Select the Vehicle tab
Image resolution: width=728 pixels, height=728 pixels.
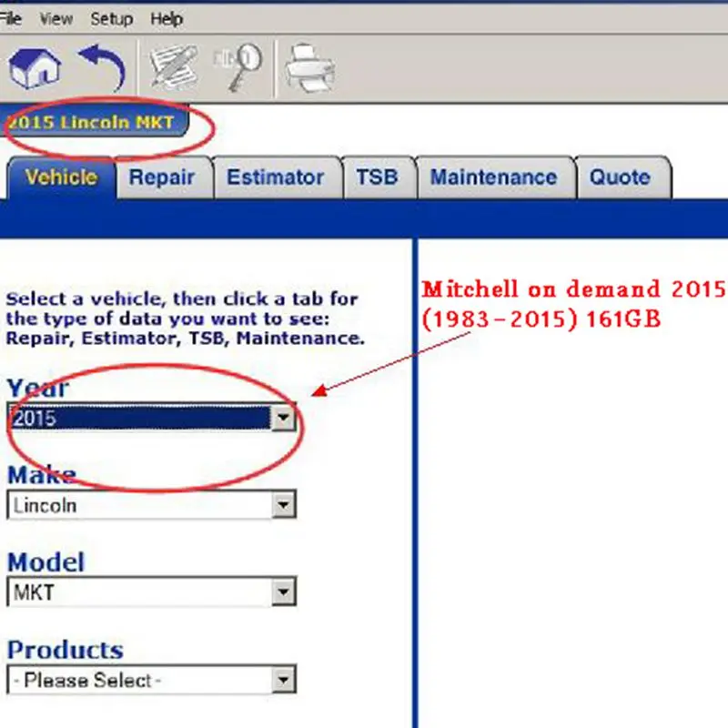[x=61, y=177]
